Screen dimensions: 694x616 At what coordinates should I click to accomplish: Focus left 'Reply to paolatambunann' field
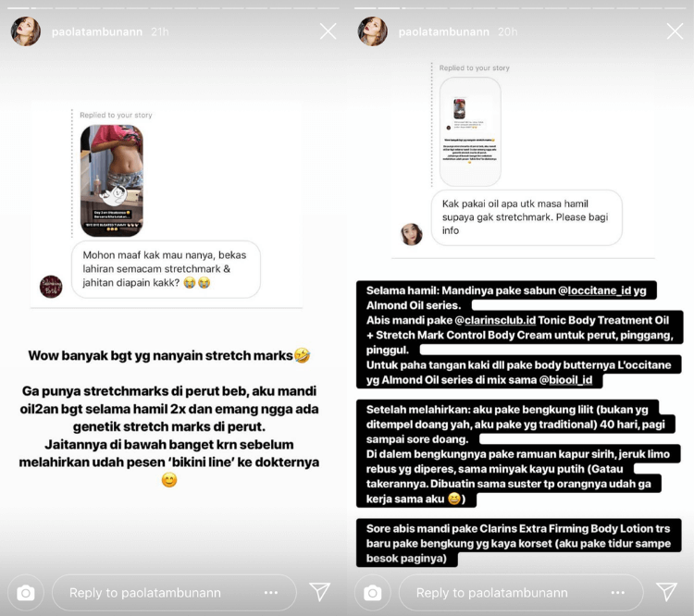pyautogui.click(x=174, y=593)
